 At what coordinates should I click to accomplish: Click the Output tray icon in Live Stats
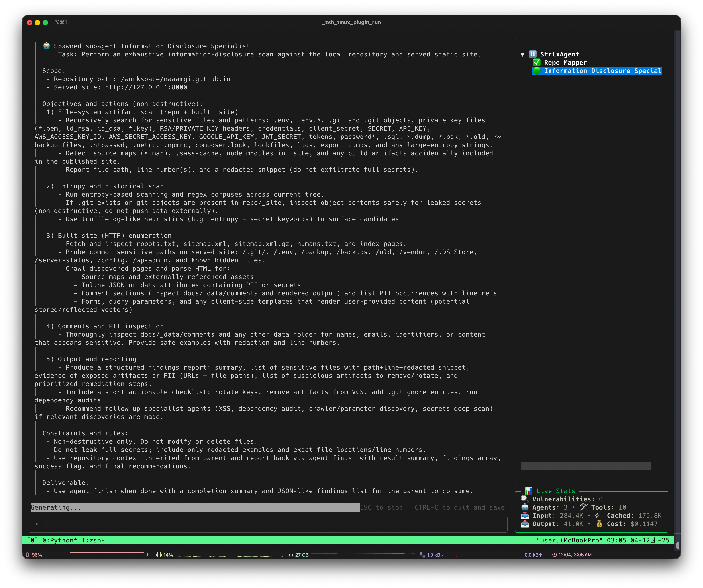click(525, 524)
